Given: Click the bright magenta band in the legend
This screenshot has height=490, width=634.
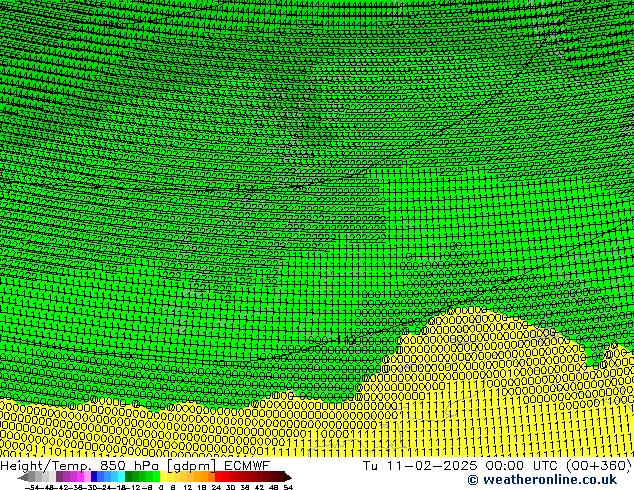Looking at the screenshot, I should coord(80,476).
